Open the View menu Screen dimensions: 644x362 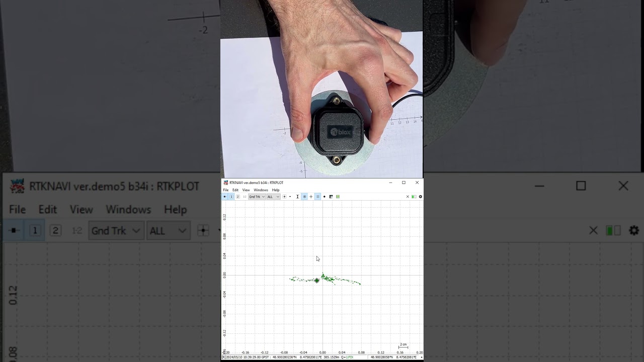(x=246, y=190)
